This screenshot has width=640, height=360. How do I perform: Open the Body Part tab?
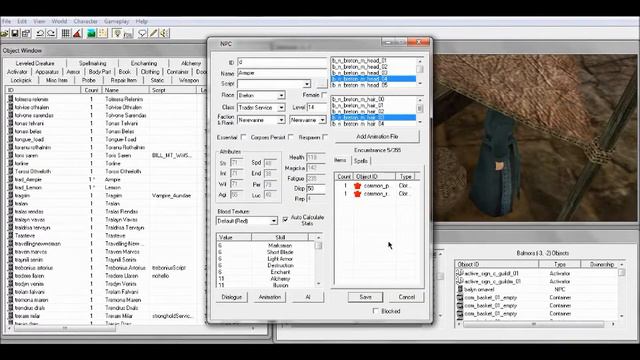pyautogui.click(x=100, y=71)
